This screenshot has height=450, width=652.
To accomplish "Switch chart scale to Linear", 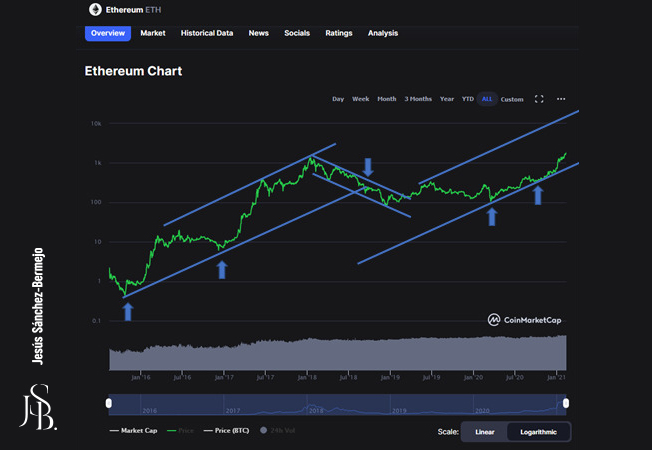I will tap(484, 431).
